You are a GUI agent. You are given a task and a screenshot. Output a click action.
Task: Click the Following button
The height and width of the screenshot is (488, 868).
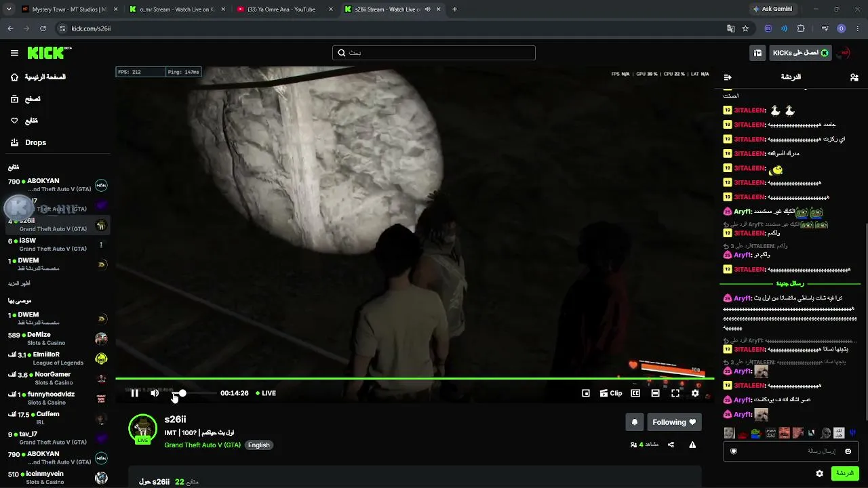(x=674, y=422)
